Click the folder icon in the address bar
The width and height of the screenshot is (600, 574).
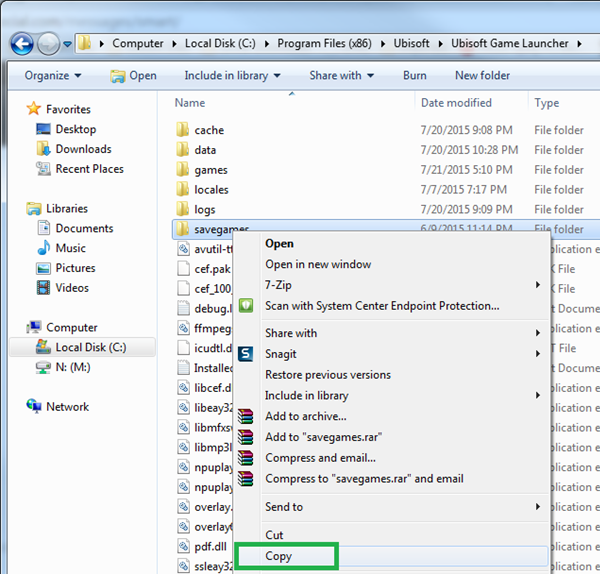coord(85,43)
